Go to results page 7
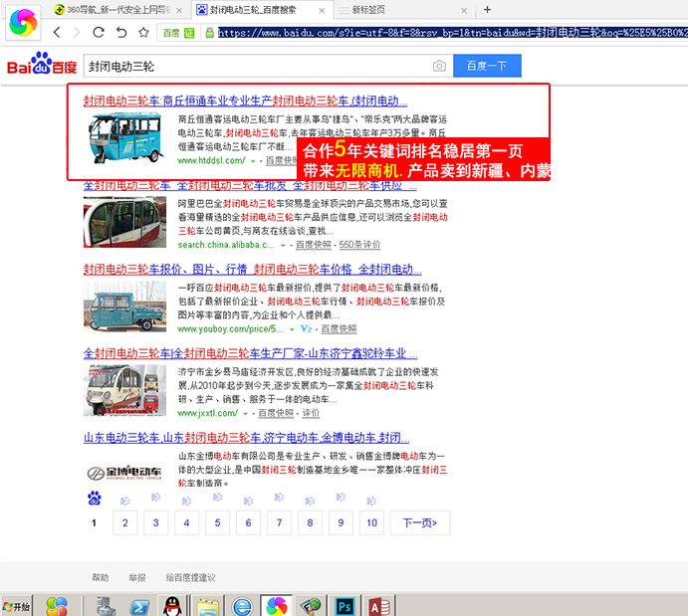This screenshot has width=688, height=616. tap(279, 522)
